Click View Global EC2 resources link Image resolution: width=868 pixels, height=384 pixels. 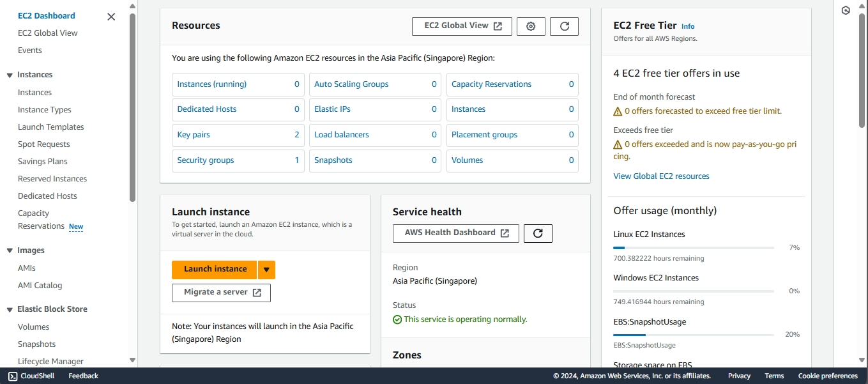point(661,176)
